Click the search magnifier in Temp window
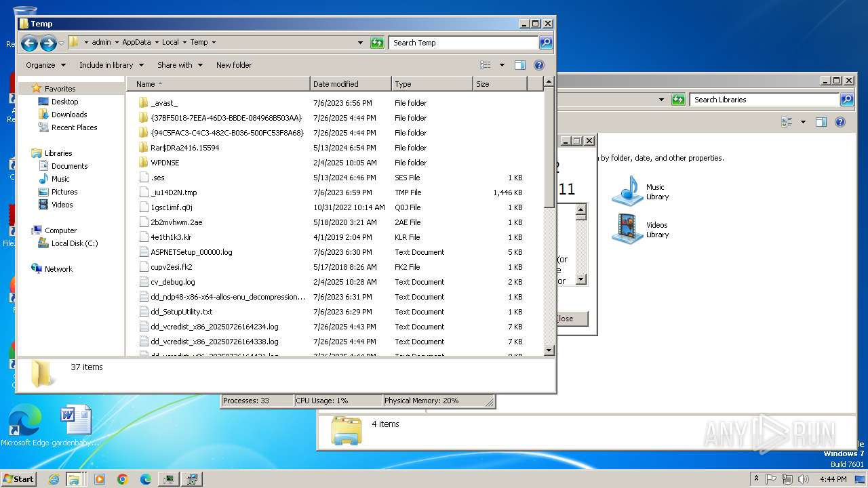This screenshot has width=868, height=488. coord(545,43)
